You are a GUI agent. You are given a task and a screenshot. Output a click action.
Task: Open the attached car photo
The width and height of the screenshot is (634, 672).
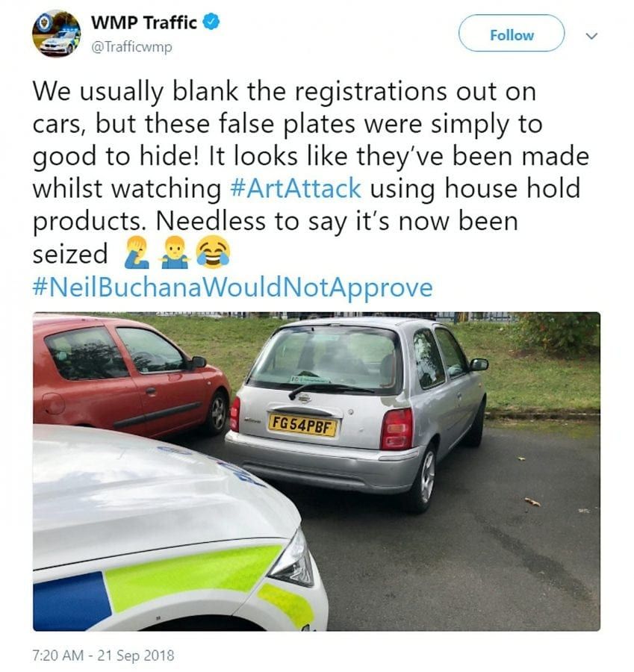pyautogui.click(x=317, y=471)
